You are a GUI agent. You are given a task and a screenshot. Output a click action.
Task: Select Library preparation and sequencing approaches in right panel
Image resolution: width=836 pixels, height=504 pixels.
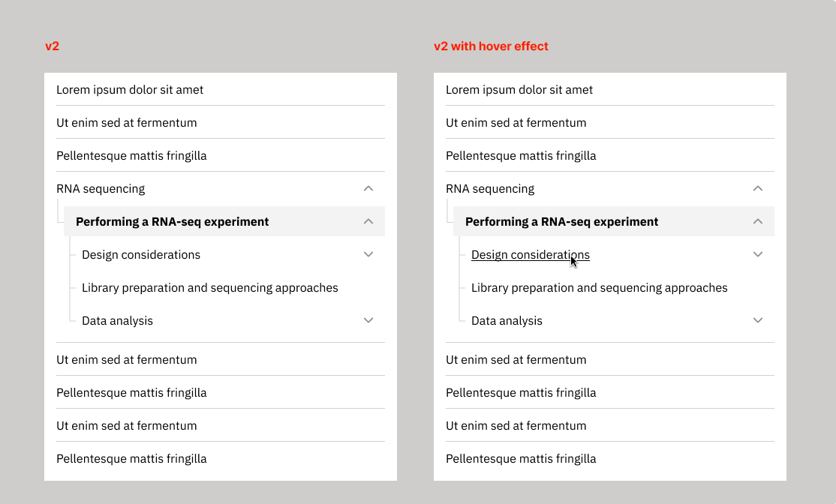coord(600,288)
